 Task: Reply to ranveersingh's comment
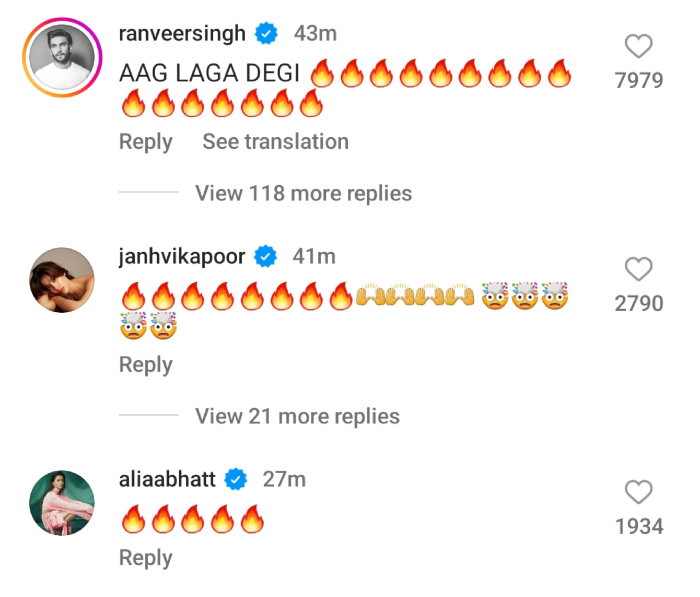[x=146, y=142]
